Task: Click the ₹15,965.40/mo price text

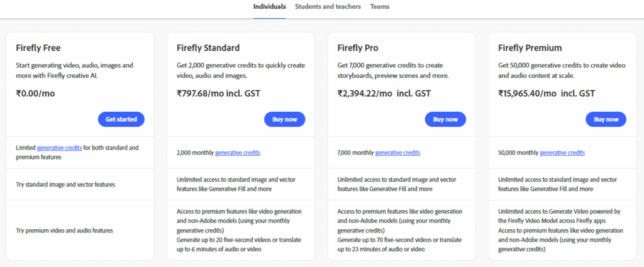Action: coord(527,94)
